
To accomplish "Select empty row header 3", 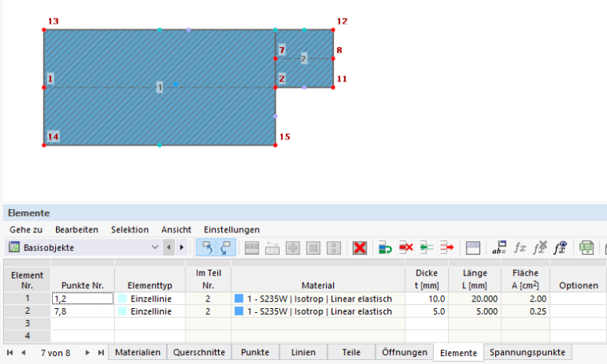I will pos(27,323).
